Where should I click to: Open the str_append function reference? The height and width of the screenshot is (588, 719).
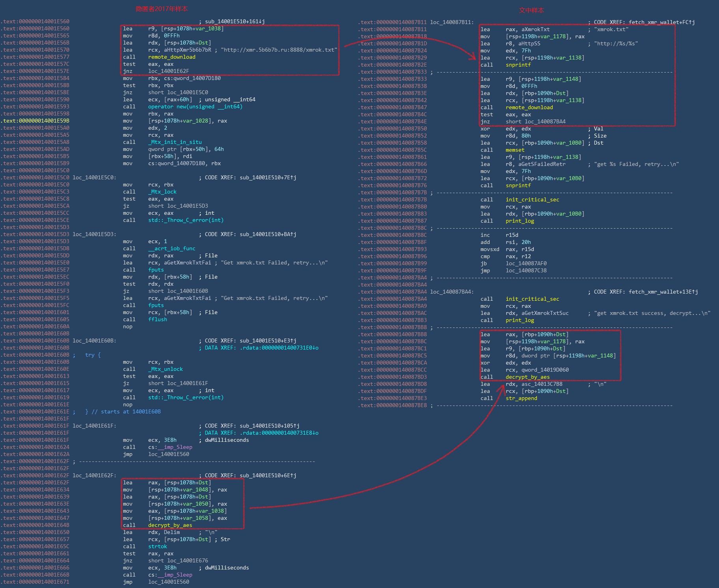521,398
